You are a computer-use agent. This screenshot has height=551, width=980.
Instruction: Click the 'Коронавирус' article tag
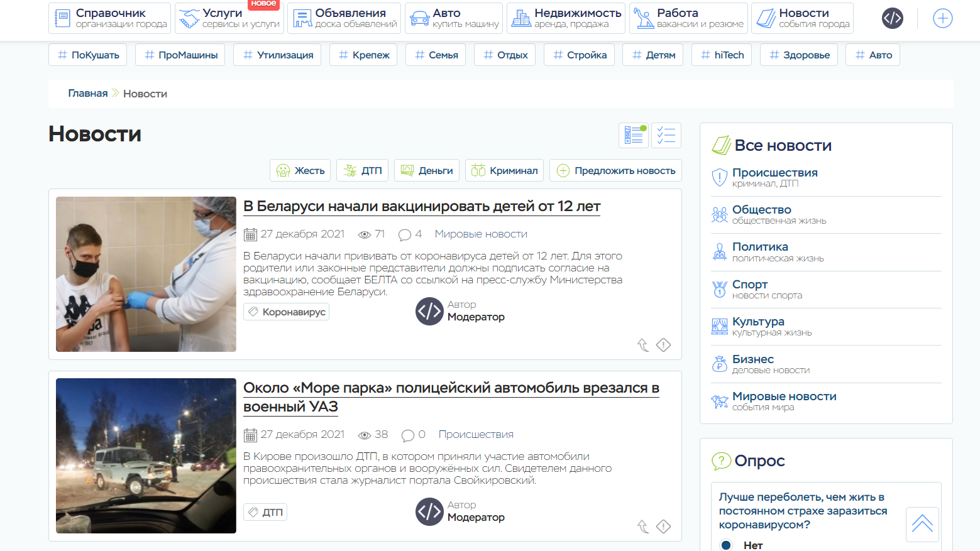(x=287, y=312)
